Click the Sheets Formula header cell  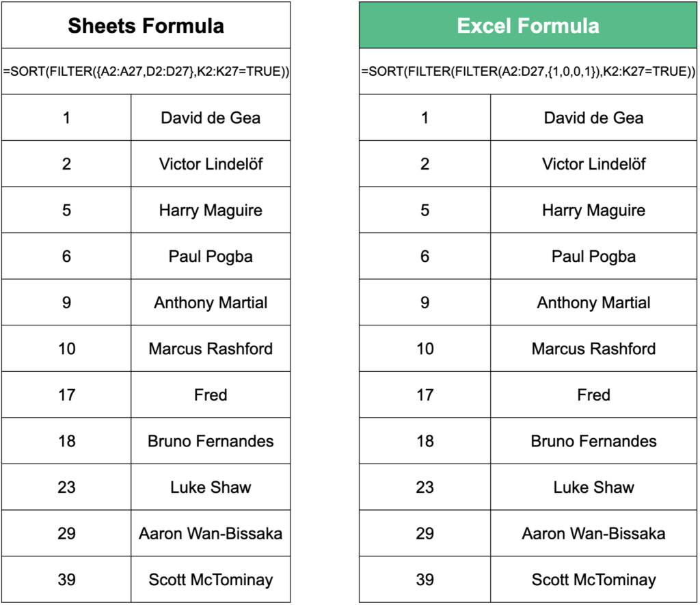pyautogui.click(x=146, y=26)
